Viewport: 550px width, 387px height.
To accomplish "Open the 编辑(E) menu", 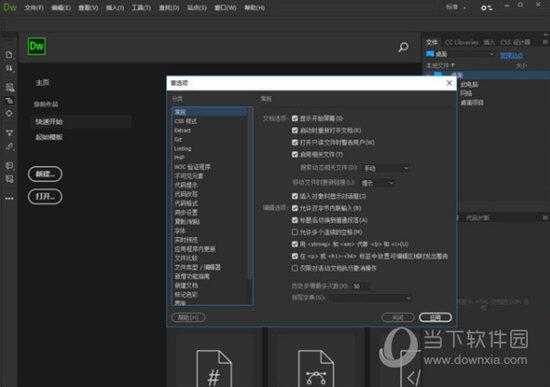I will (61, 8).
